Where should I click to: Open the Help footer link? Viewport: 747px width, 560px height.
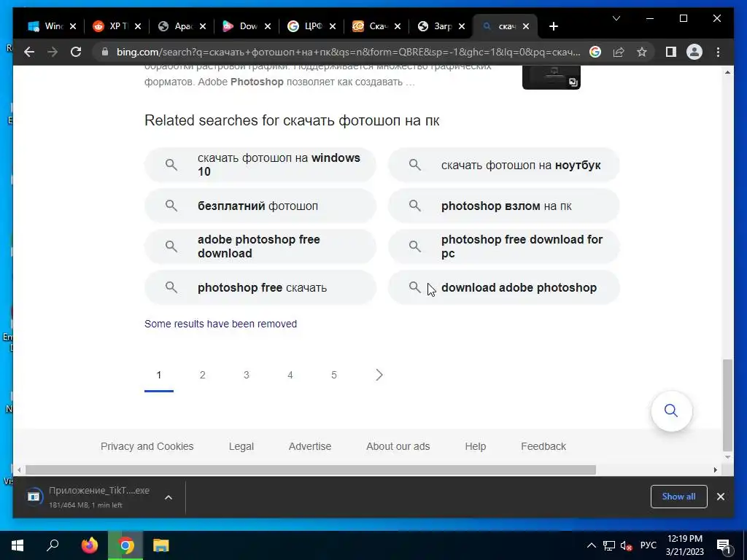coord(476,446)
